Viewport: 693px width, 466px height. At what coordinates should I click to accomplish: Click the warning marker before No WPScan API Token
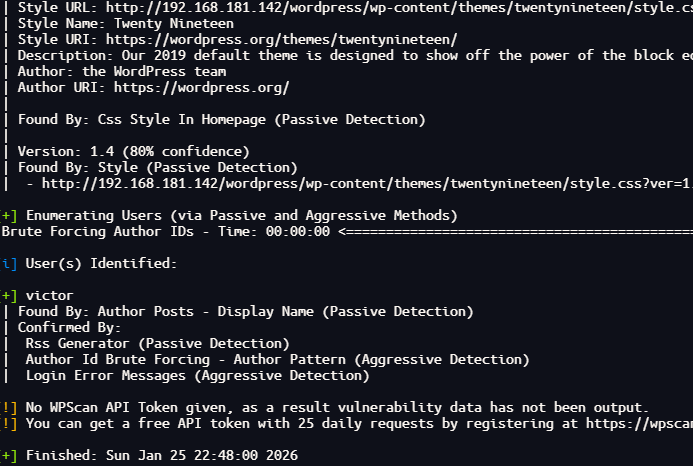(9, 407)
